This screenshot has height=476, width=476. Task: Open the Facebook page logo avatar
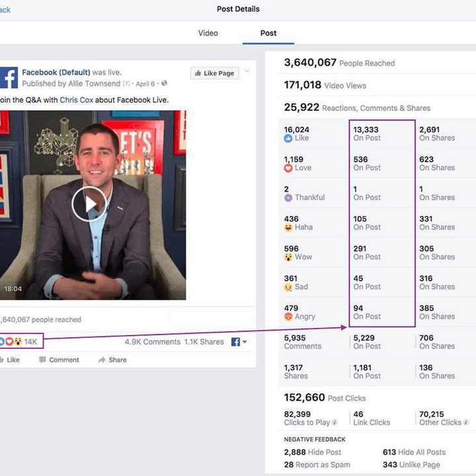tap(9, 78)
